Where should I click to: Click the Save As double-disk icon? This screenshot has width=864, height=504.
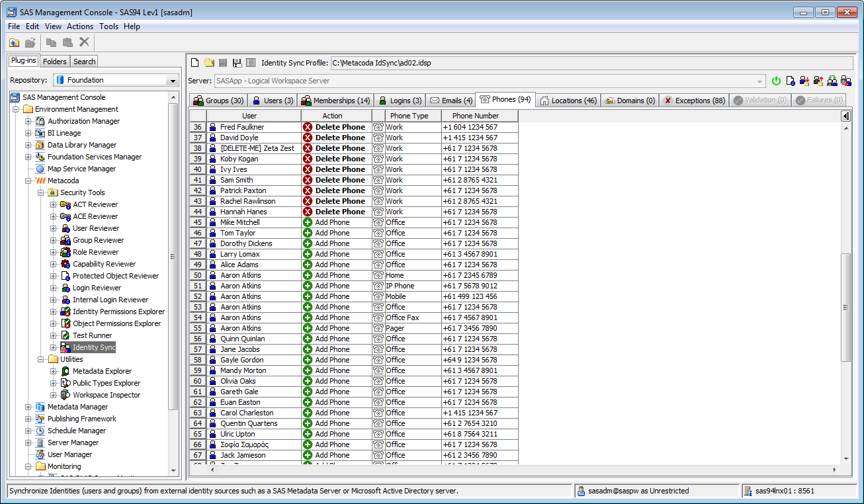(x=237, y=63)
